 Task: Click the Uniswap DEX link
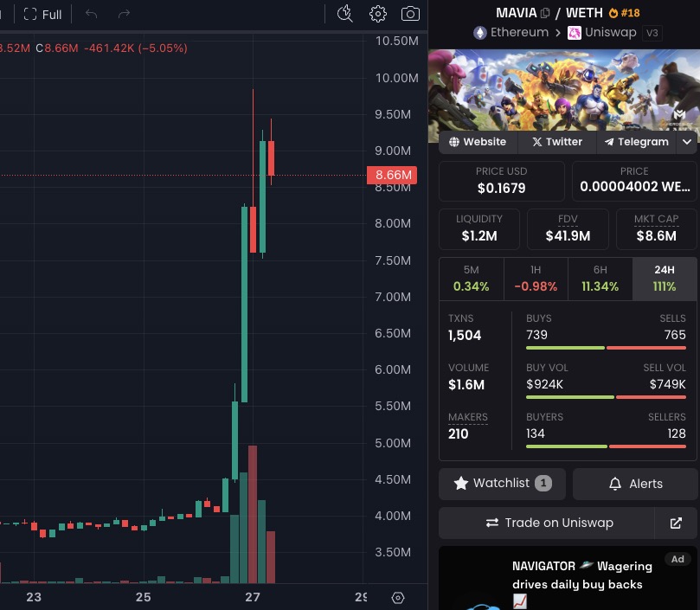601,33
